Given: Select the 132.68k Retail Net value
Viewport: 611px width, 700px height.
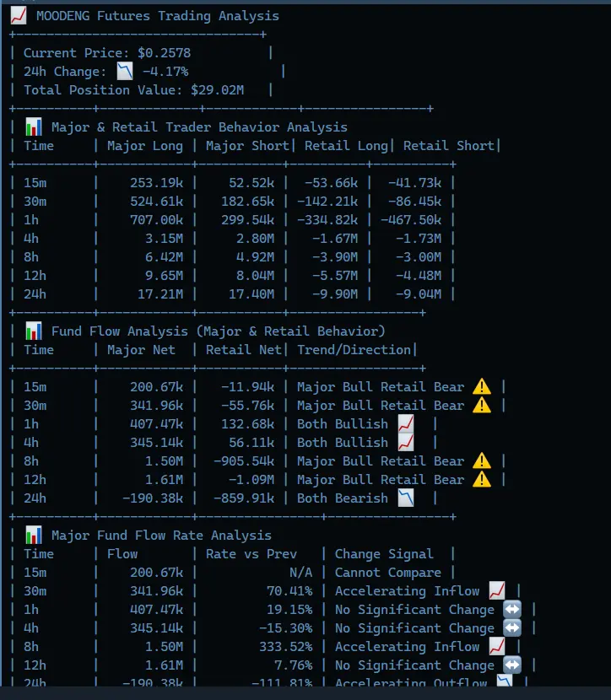Looking at the screenshot, I should pos(248,423).
